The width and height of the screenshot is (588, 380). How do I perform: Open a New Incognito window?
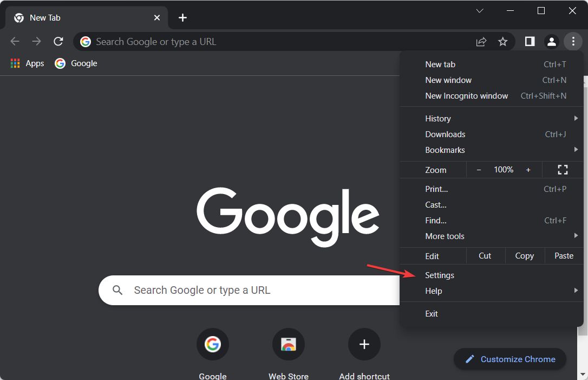coord(491,96)
